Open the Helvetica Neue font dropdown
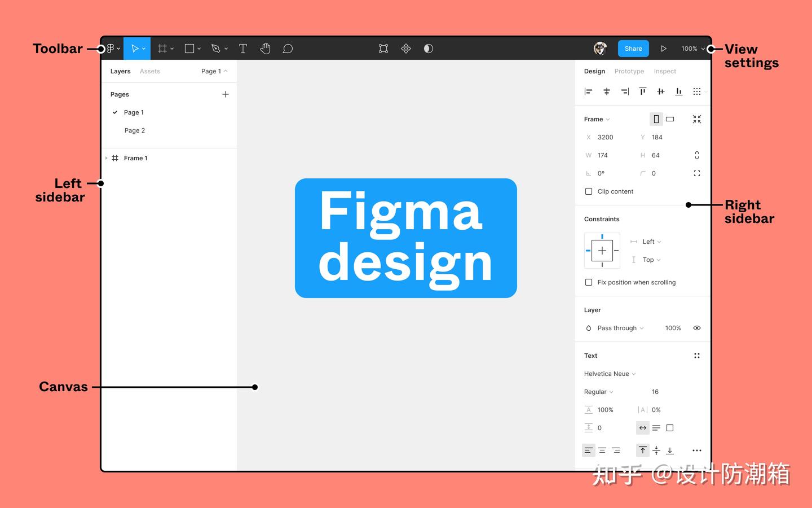The width and height of the screenshot is (812, 508). (x=610, y=374)
